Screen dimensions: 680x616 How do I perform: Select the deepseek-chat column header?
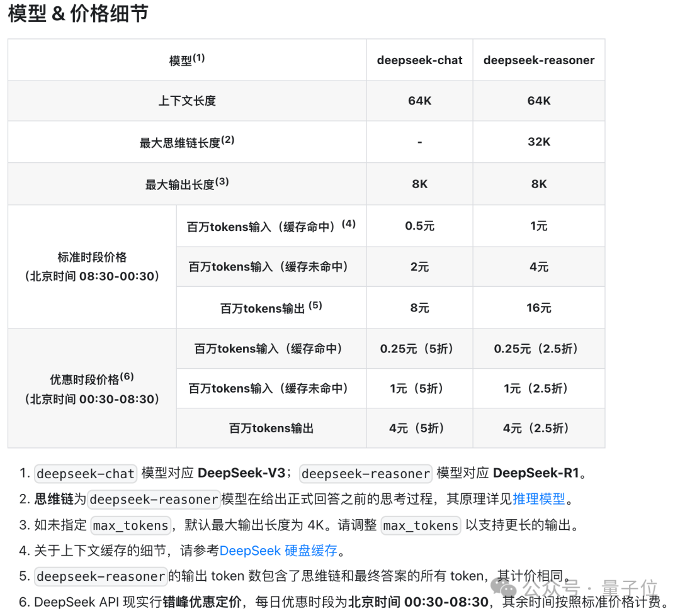[419, 60]
